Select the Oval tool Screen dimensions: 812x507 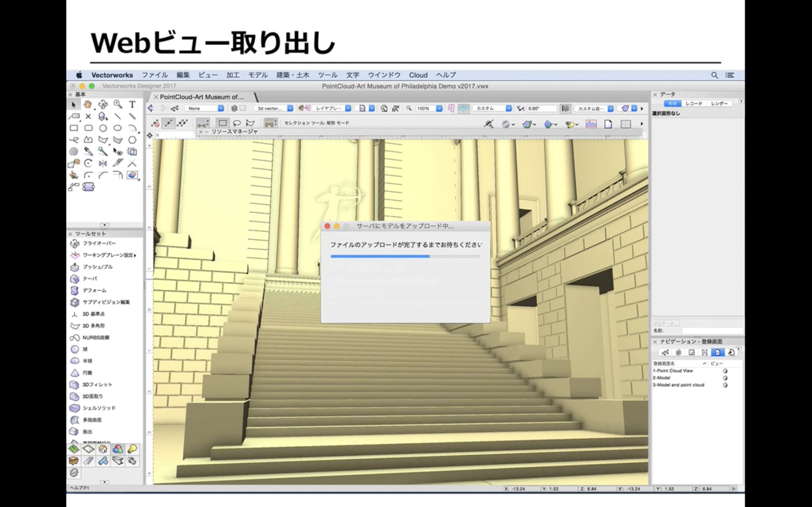[x=118, y=128]
